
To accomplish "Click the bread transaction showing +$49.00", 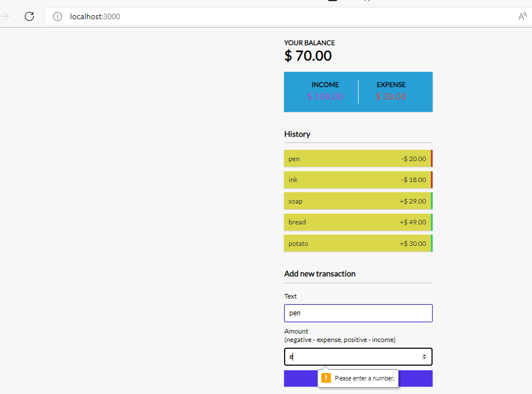I will [x=358, y=222].
